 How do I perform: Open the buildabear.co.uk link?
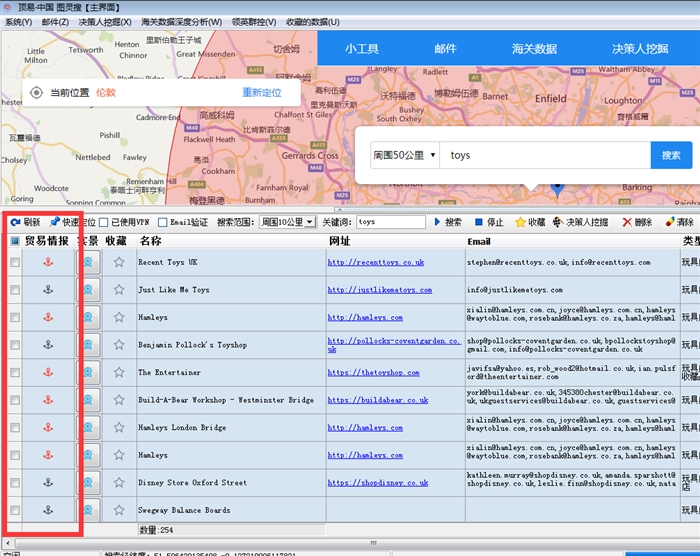coord(378,400)
